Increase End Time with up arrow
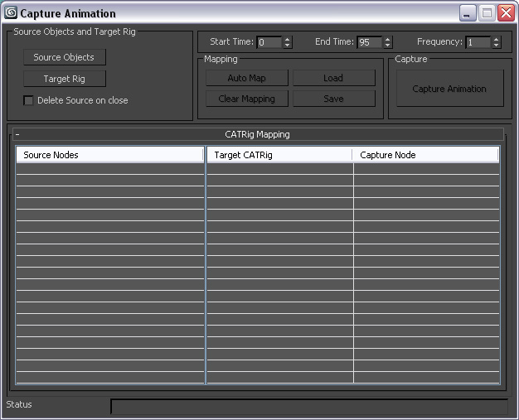This screenshot has height=420, width=519. click(x=388, y=40)
